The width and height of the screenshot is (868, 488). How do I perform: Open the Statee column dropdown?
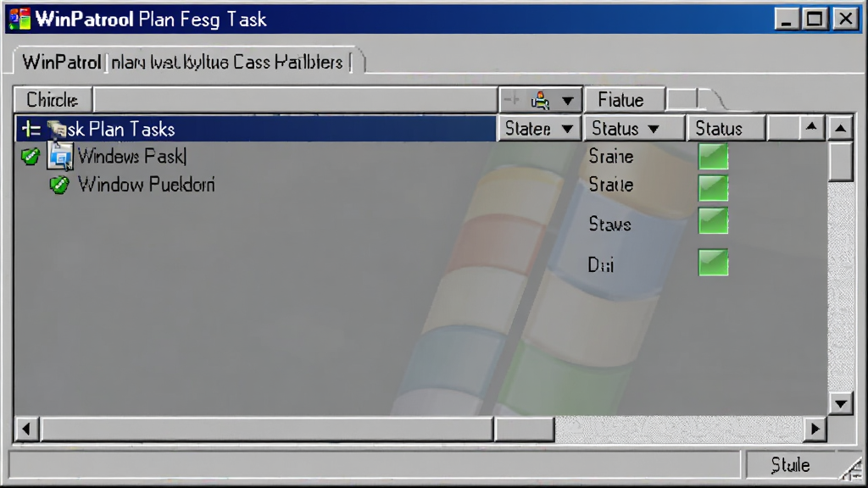(539, 129)
